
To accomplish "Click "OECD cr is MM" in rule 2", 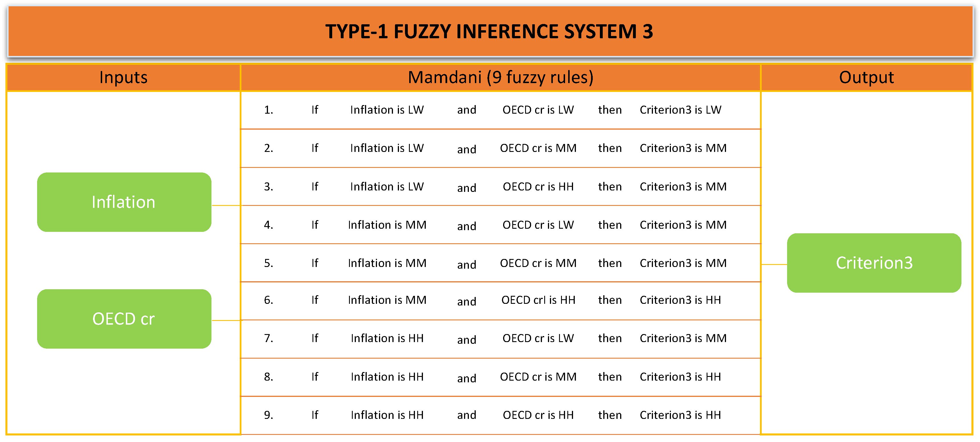I will [538, 148].
